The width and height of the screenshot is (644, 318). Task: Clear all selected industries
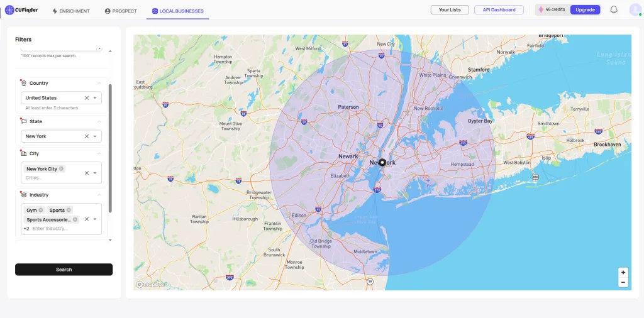(87, 219)
